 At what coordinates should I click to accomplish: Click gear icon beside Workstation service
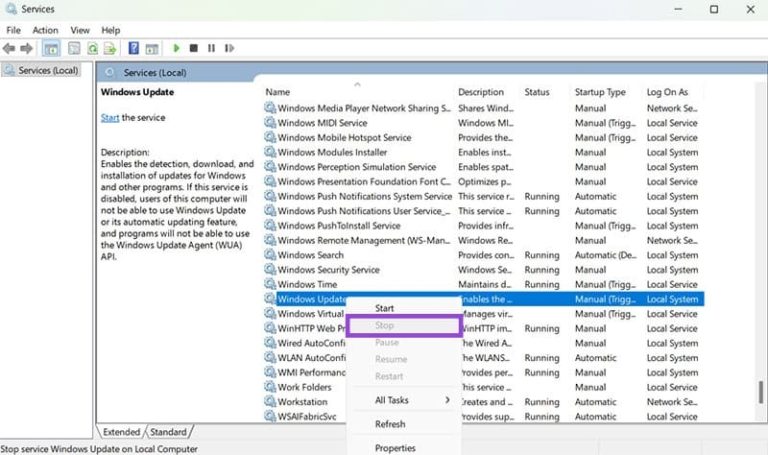coord(270,402)
